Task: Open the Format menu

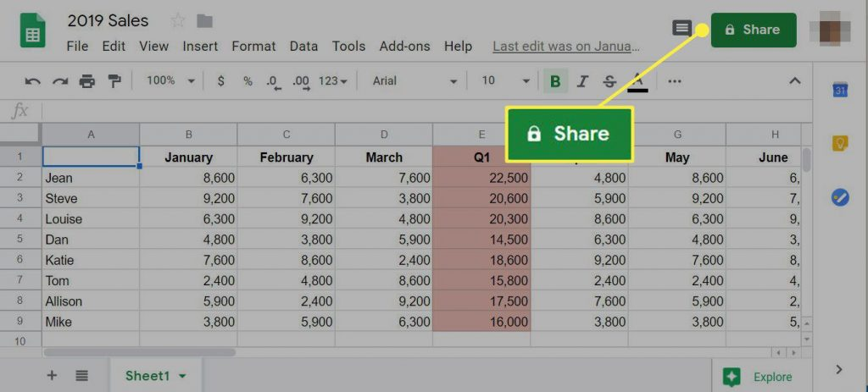Action: pos(253,47)
